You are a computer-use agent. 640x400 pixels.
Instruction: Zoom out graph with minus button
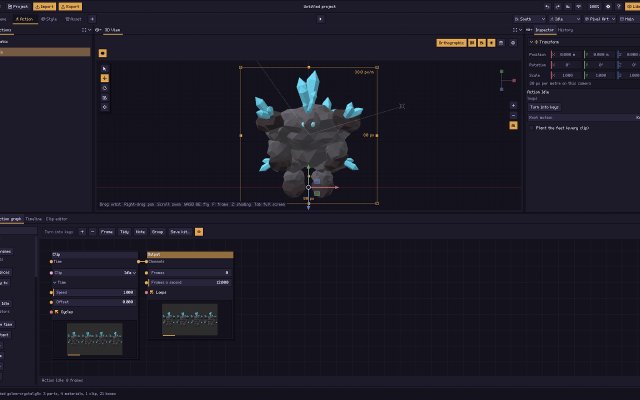click(92, 232)
